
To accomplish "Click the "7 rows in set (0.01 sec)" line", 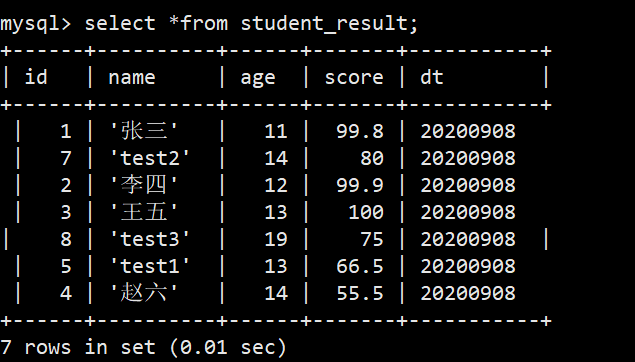I will pyautogui.click(x=143, y=347).
